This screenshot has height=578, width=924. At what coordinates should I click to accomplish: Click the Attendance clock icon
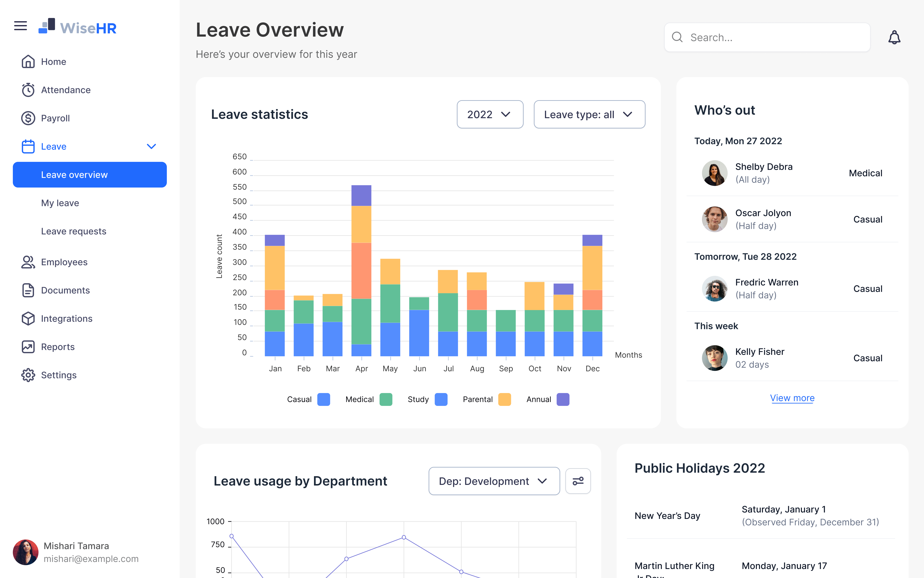pyautogui.click(x=28, y=90)
